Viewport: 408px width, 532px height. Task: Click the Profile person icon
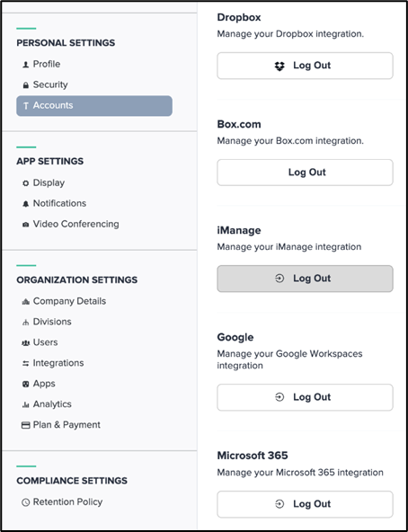click(x=25, y=65)
